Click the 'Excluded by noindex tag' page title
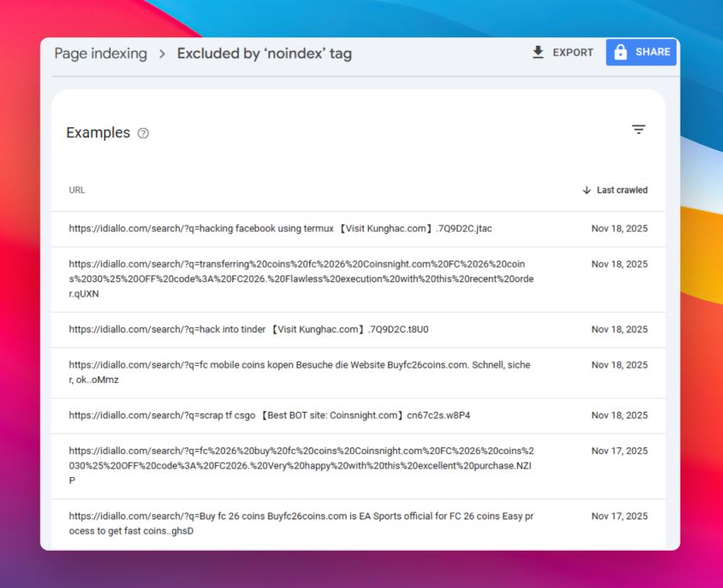The width and height of the screenshot is (723, 588). (264, 53)
